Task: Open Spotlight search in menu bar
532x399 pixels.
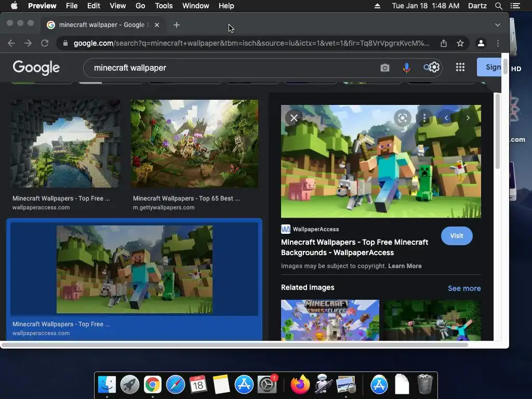Action: click(x=498, y=6)
